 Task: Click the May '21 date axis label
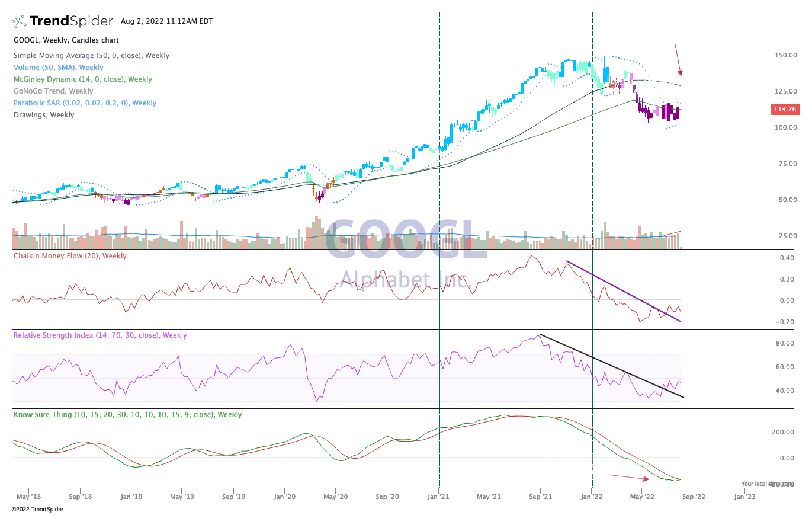pos(489,498)
